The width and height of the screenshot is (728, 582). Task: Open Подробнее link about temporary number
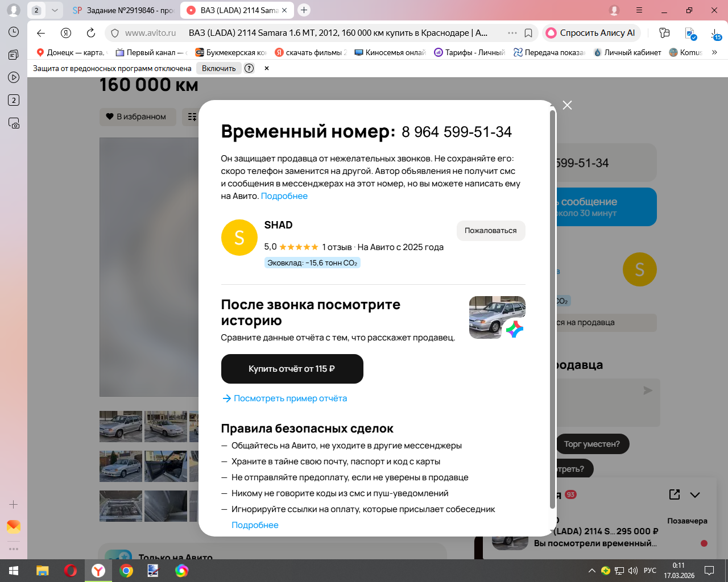coord(284,196)
